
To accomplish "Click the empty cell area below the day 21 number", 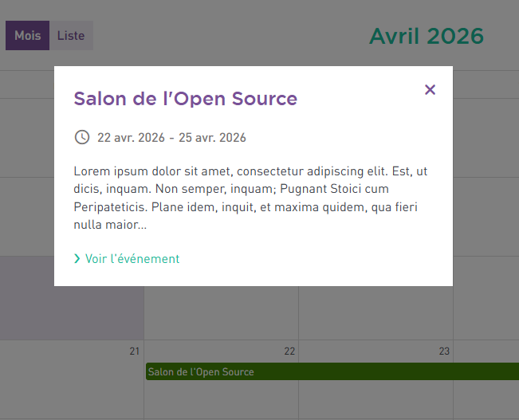I will click(72, 391).
